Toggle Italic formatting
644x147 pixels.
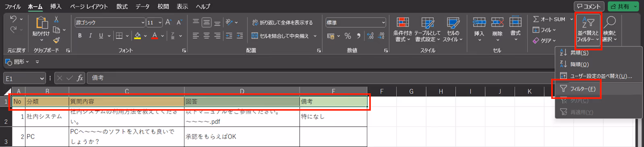point(90,36)
